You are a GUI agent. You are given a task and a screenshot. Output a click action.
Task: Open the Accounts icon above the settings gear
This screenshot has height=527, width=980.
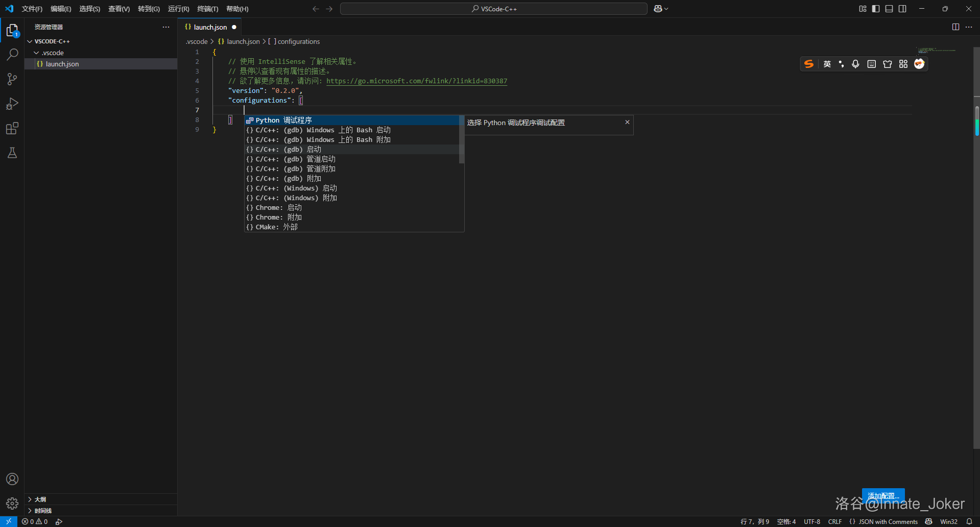tap(12, 479)
